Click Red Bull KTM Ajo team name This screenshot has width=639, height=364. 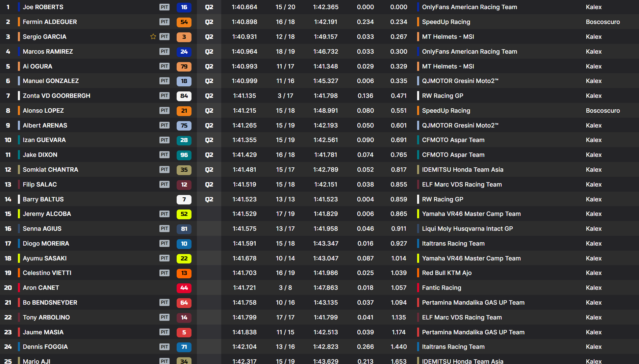446,273
